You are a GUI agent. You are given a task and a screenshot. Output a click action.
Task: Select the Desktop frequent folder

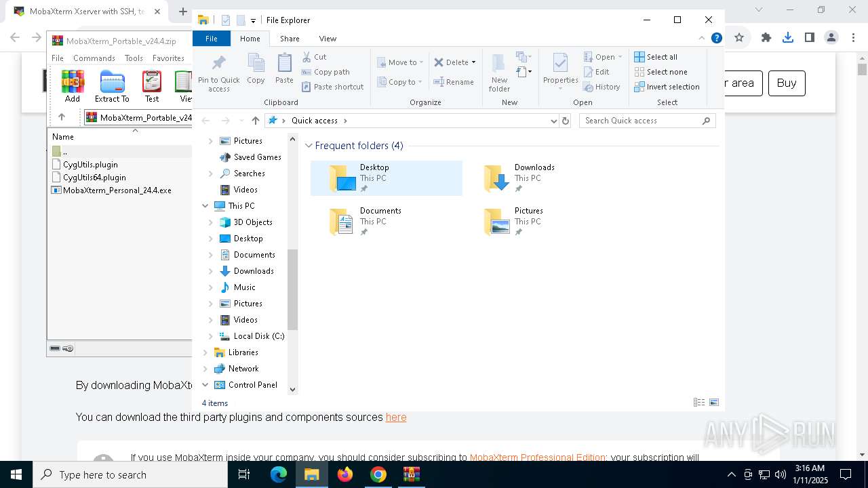pyautogui.click(x=387, y=178)
